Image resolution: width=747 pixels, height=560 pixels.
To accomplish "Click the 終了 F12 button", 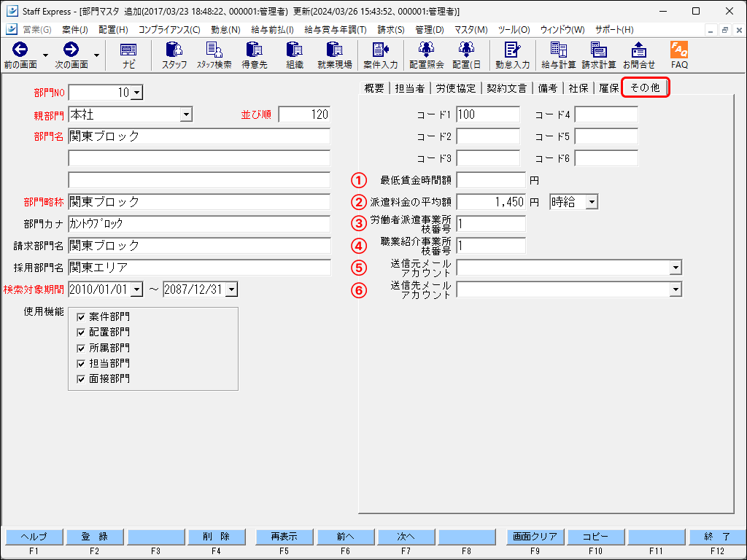I will point(717,537).
